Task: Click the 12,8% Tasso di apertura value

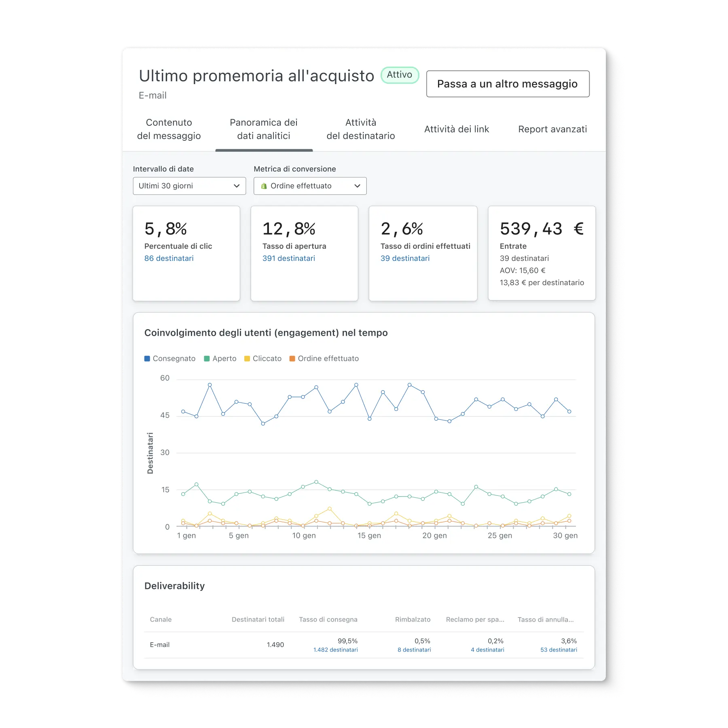Action: (289, 229)
